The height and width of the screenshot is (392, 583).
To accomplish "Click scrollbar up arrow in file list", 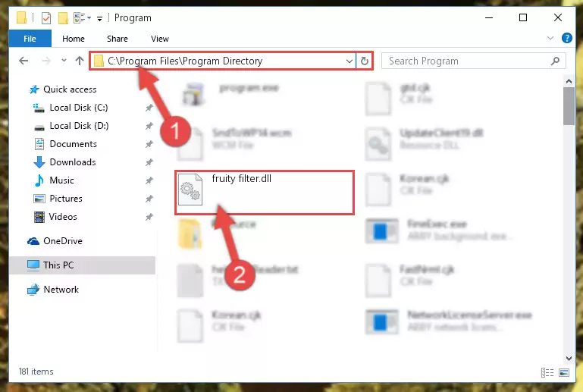I will (569, 80).
